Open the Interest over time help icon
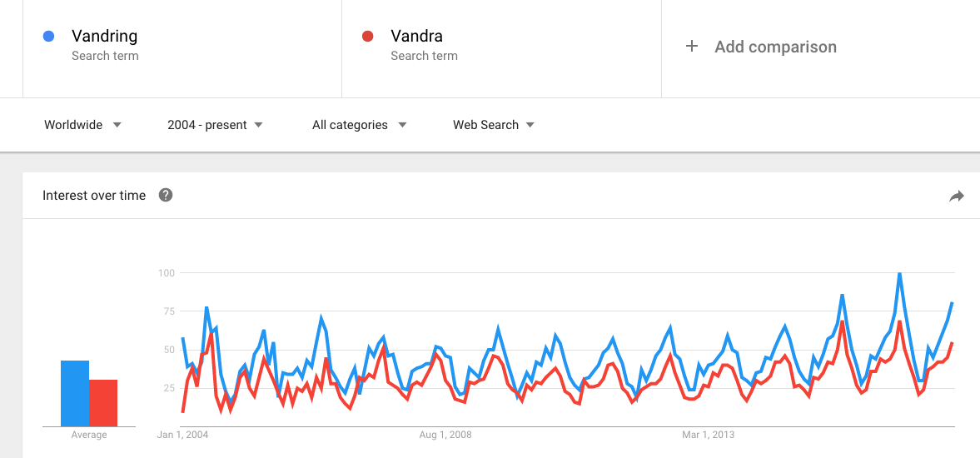The image size is (980, 458). click(x=166, y=195)
